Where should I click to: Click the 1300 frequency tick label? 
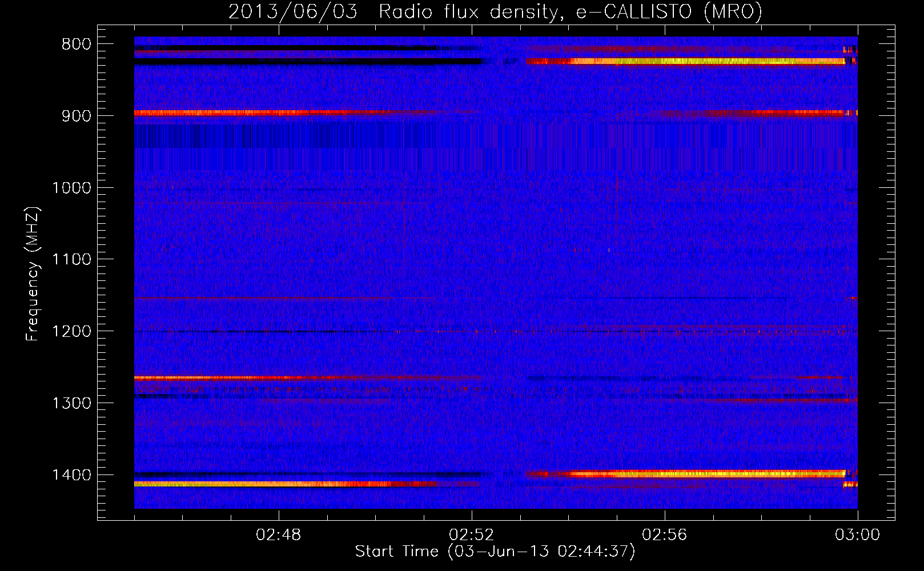[x=71, y=403]
